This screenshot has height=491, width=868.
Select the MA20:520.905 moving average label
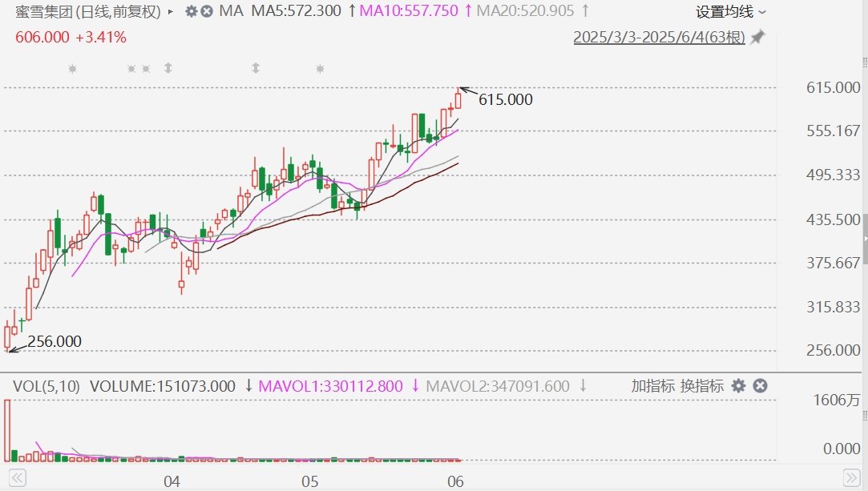(x=525, y=10)
